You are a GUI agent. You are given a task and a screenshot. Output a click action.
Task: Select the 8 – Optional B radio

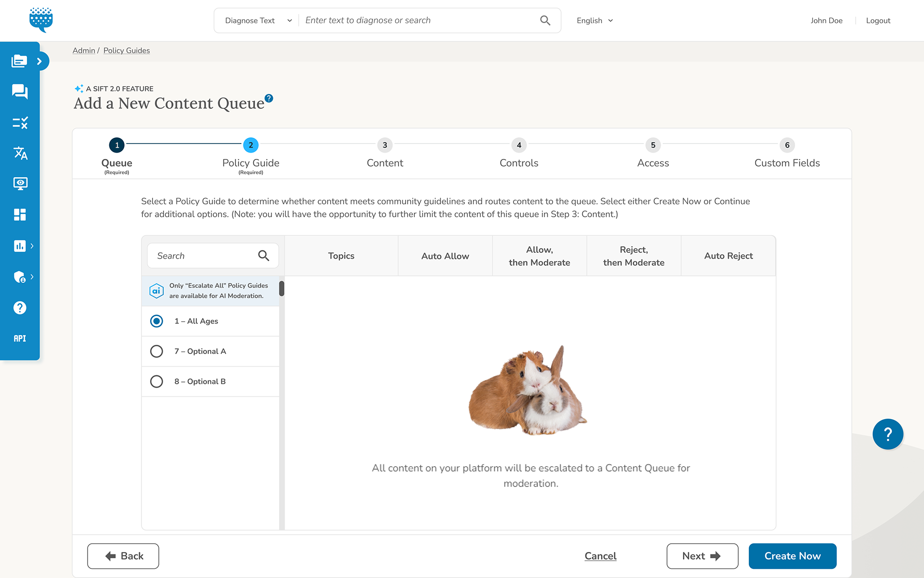pos(156,381)
